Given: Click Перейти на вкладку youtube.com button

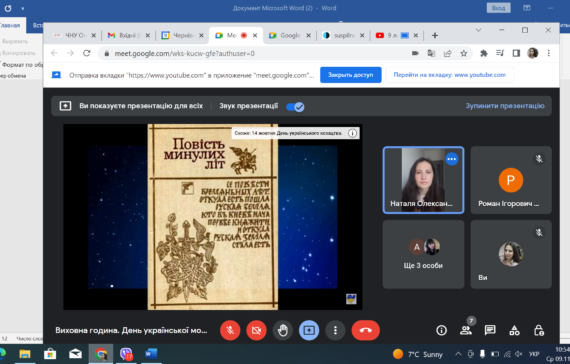Looking at the screenshot, I should coord(449,75).
